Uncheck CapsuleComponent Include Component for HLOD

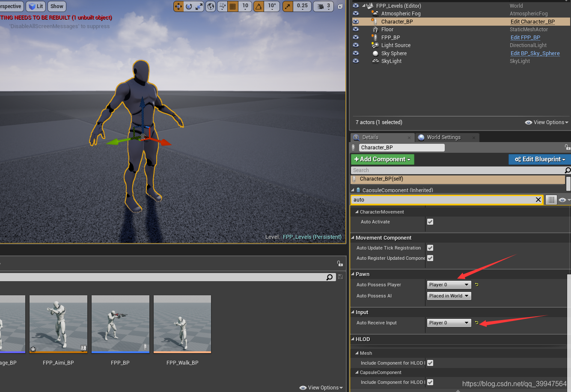point(430,382)
